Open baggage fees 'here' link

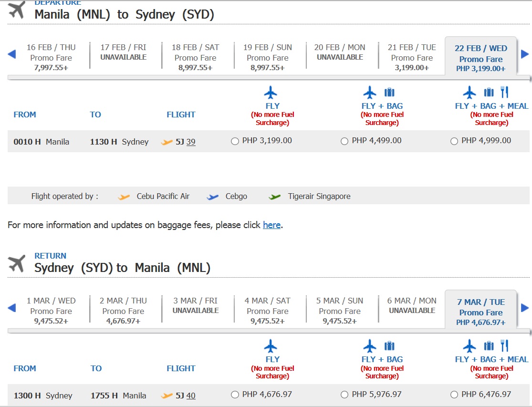tap(272, 225)
